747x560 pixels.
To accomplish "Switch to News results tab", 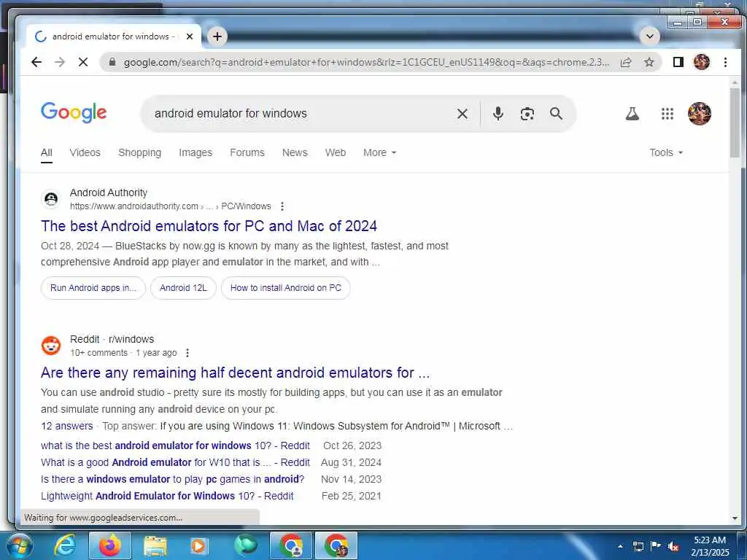I will point(295,152).
